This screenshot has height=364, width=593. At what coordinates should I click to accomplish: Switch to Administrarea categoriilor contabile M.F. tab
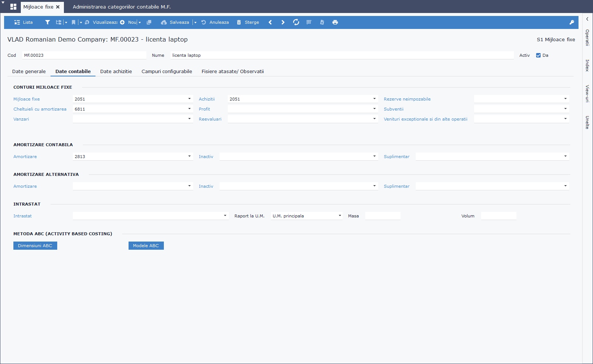[122, 7]
